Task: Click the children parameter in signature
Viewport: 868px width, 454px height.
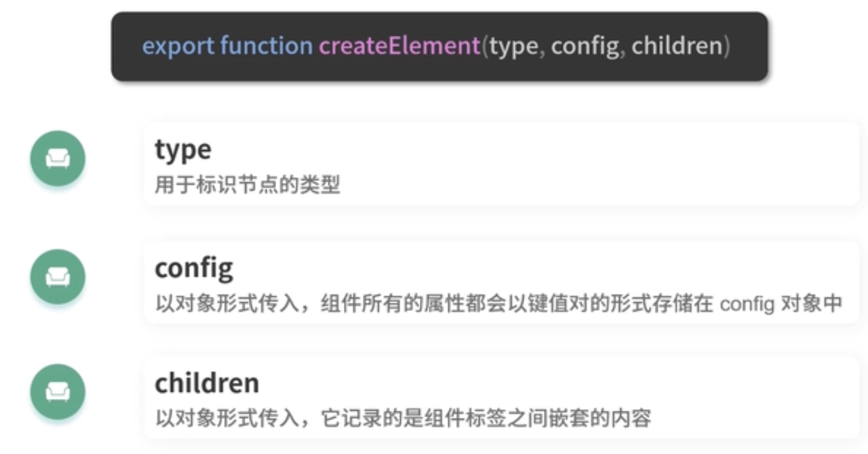Action: [676, 46]
